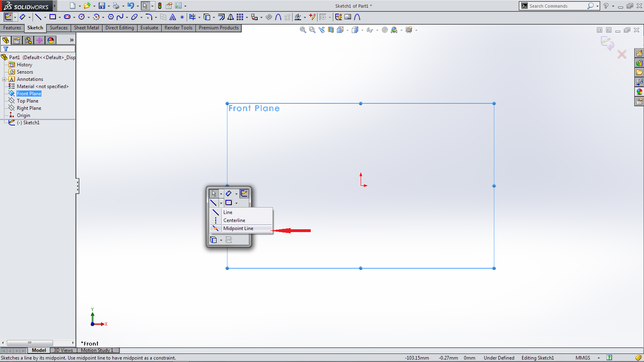Switch to the Sheet Metal tab
The width and height of the screenshot is (644, 362).
click(x=86, y=28)
